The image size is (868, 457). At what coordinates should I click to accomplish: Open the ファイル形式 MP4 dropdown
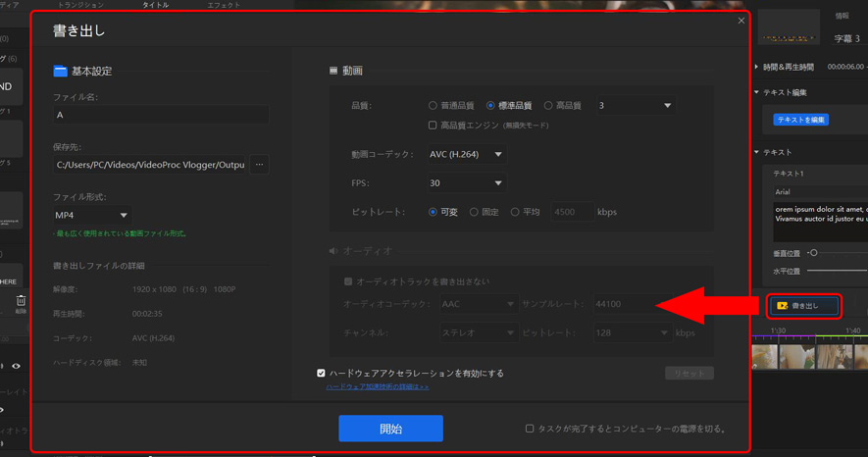(x=92, y=215)
